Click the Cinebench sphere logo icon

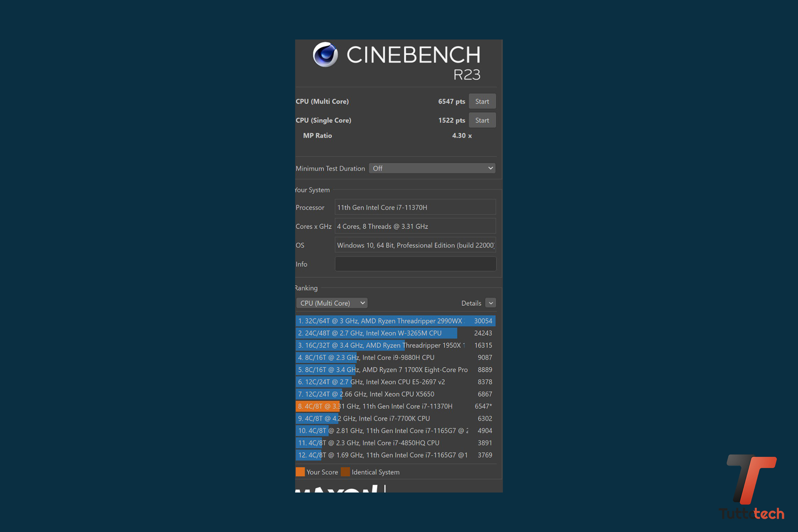click(325, 54)
